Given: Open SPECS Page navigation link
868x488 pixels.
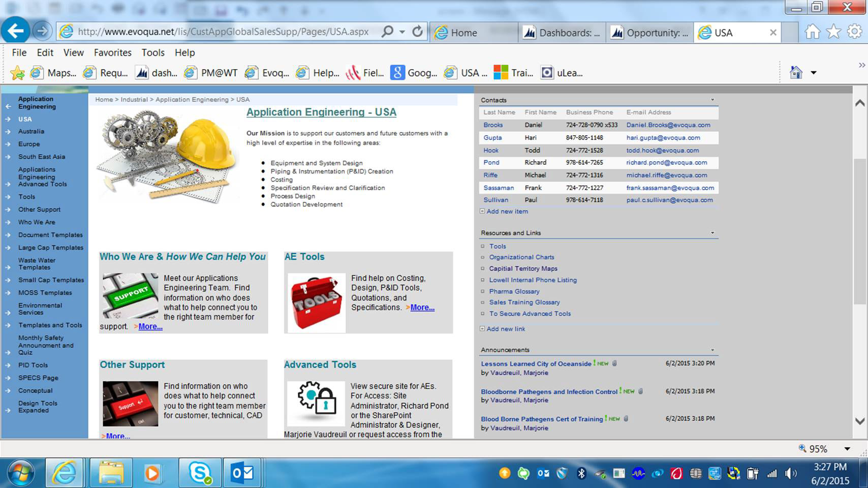Looking at the screenshot, I should [38, 378].
